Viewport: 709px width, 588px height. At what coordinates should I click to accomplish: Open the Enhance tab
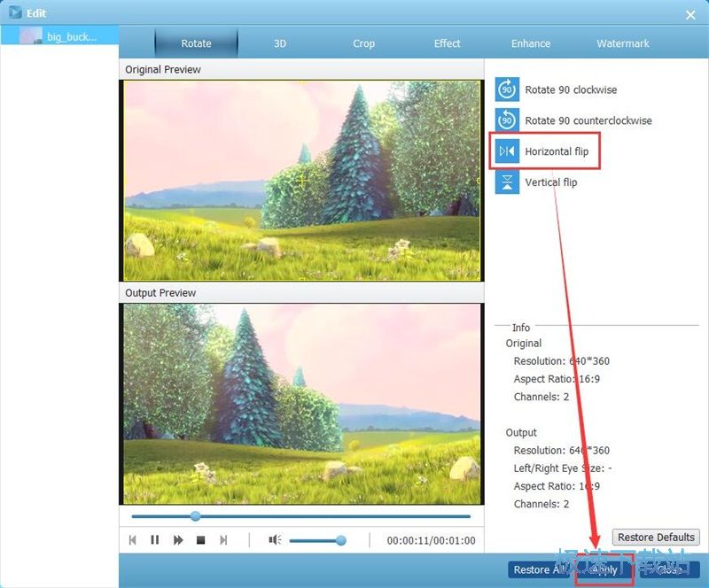coord(531,43)
